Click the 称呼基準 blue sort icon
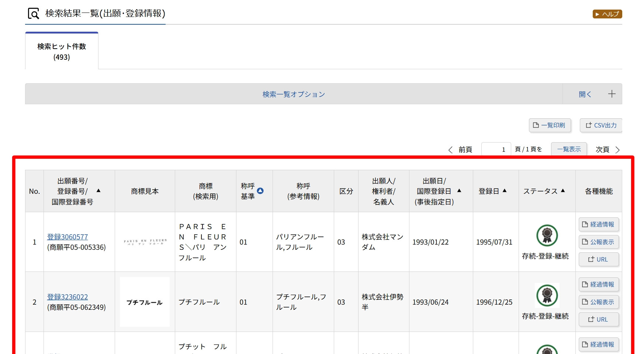This screenshot has height=354, width=644. pyautogui.click(x=260, y=191)
